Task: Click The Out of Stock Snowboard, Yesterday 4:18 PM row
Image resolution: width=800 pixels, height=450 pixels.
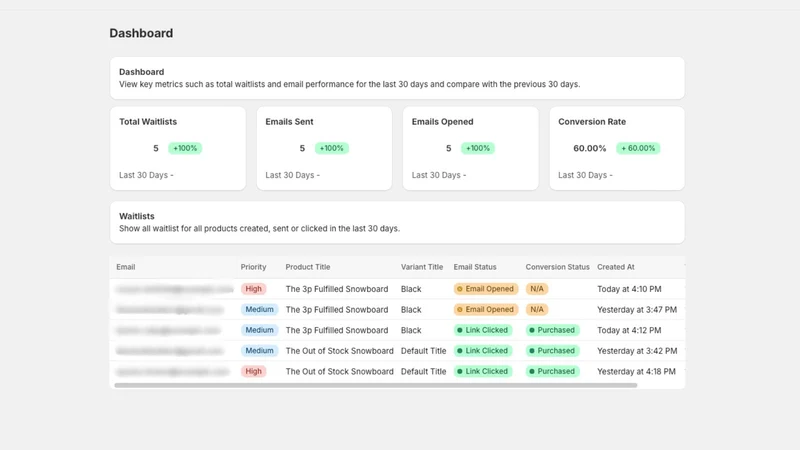Action: click(x=339, y=371)
